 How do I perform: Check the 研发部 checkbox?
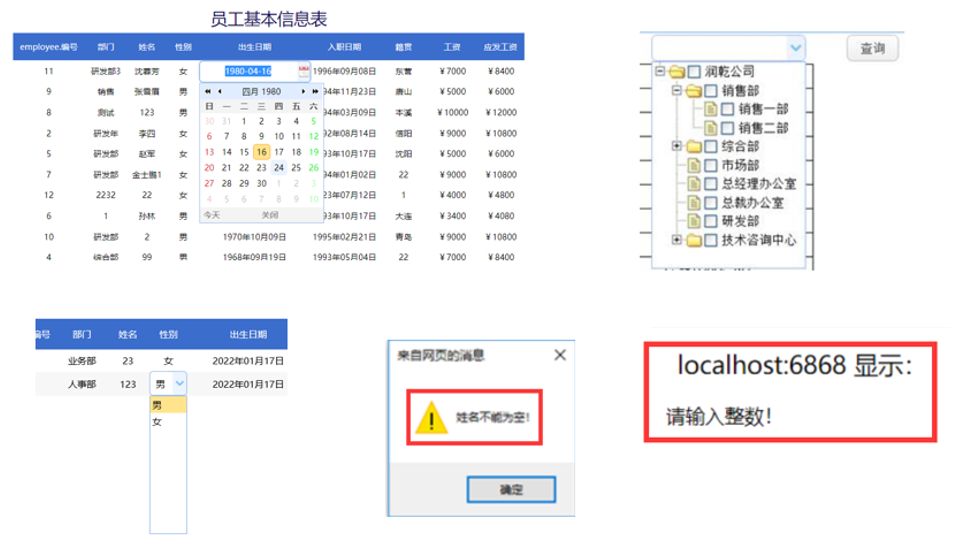point(710,221)
